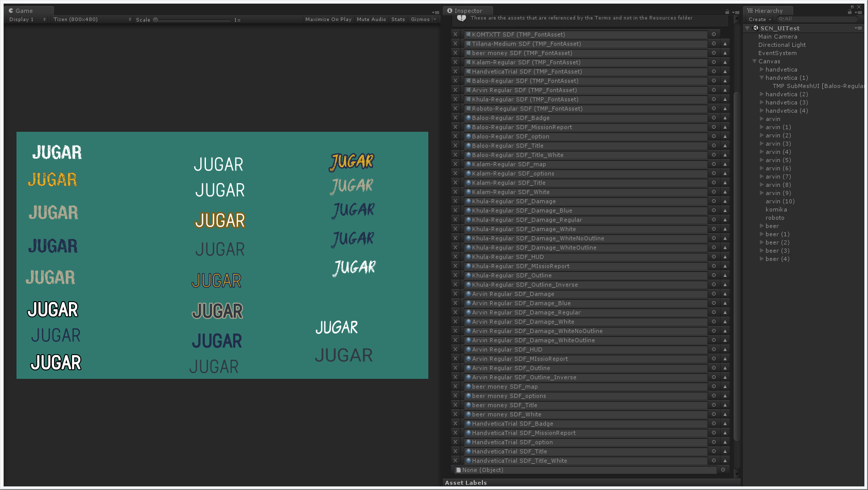Remove the KOMTXTT SDF asset with X
This screenshot has width=868, height=490.
(455, 34)
